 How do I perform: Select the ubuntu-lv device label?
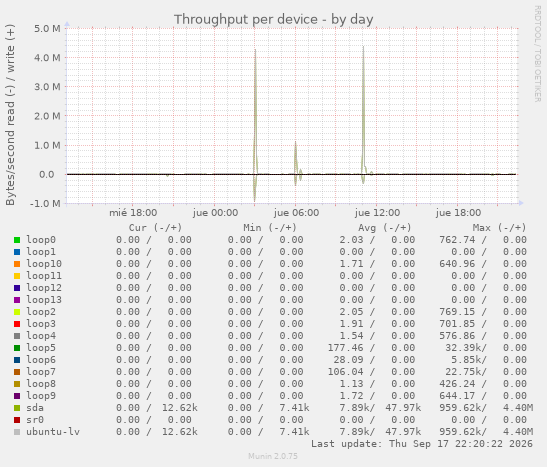[x=53, y=432]
